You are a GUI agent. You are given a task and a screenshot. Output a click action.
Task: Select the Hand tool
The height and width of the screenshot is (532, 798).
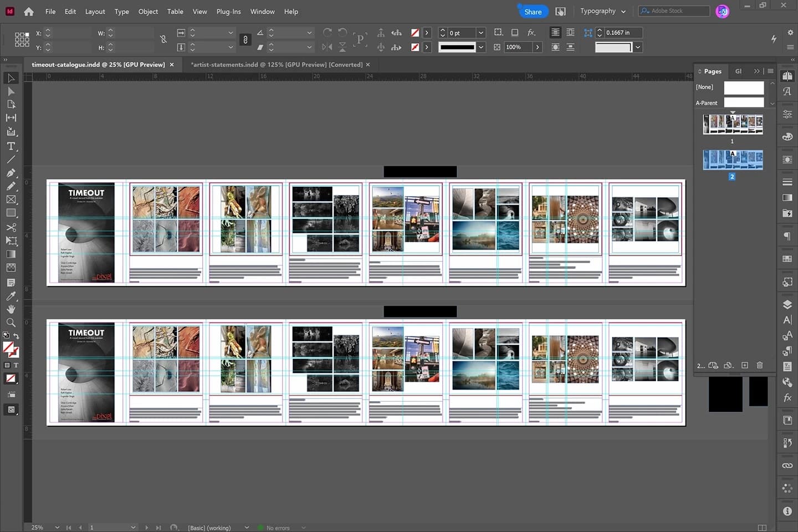tap(11, 309)
